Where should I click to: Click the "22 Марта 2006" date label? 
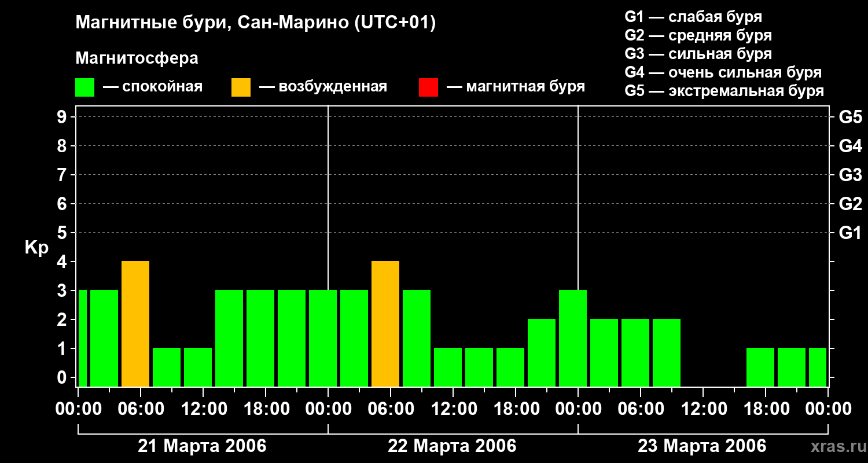tap(452, 446)
